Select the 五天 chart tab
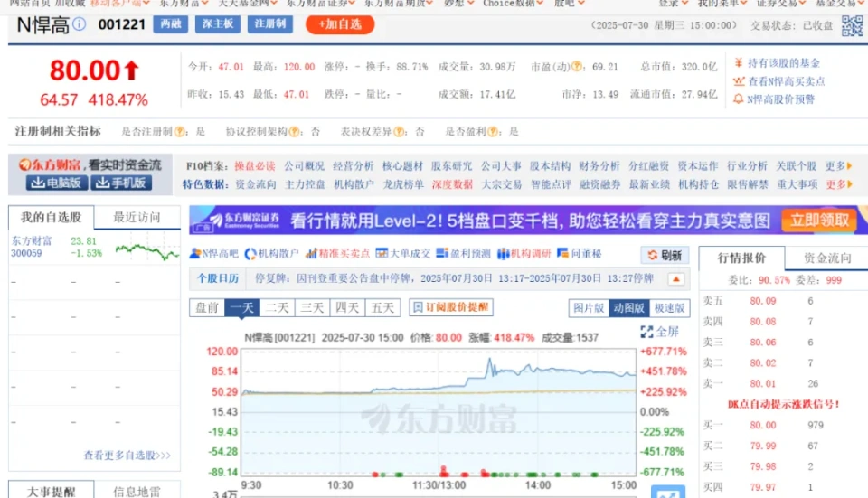The image size is (868, 498). pos(382,307)
